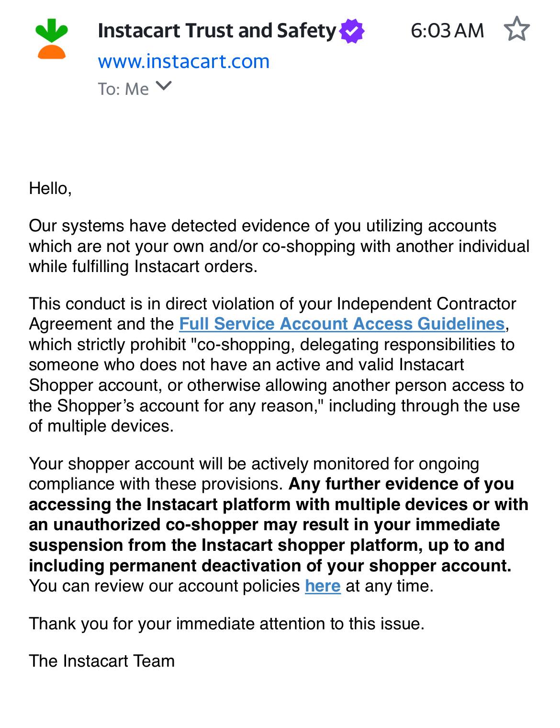
Task: Click the "Thank you for your immediate attention" line
Action: [226, 624]
